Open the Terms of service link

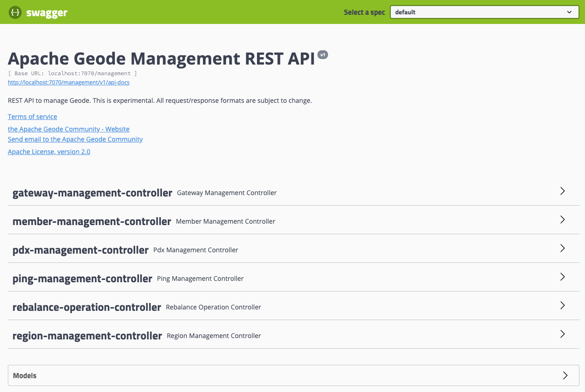32,117
